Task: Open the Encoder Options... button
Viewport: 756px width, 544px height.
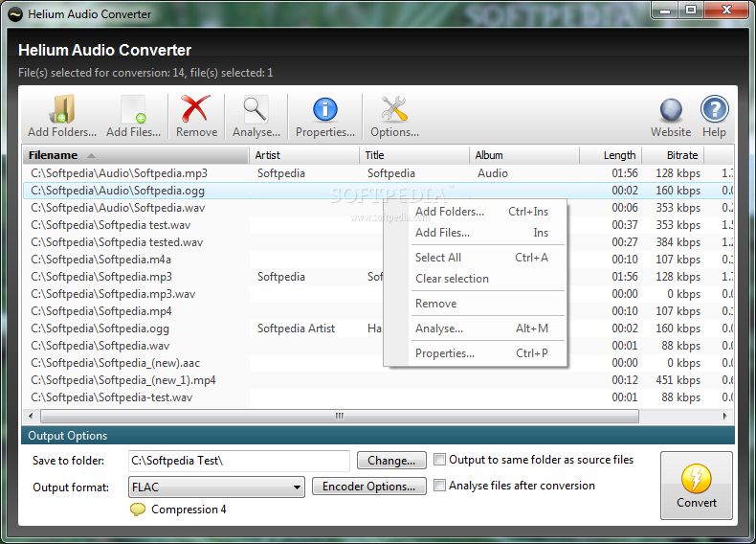Action: [368, 487]
